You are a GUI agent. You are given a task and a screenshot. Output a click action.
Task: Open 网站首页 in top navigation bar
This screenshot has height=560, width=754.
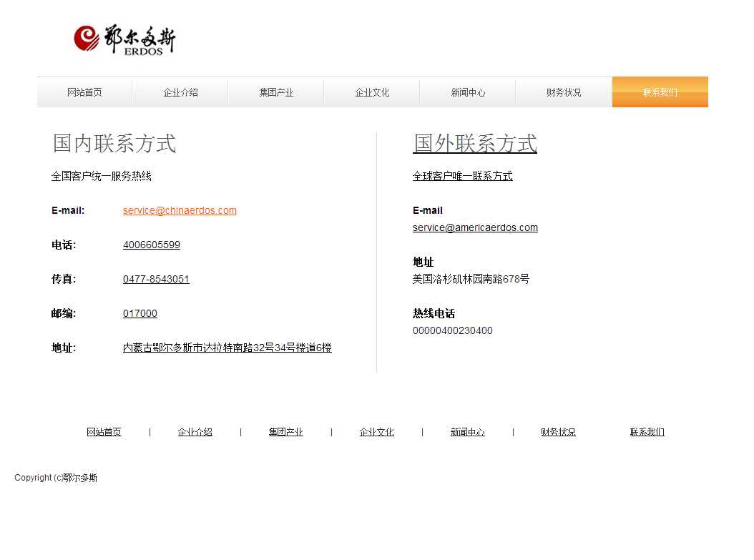(84, 92)
